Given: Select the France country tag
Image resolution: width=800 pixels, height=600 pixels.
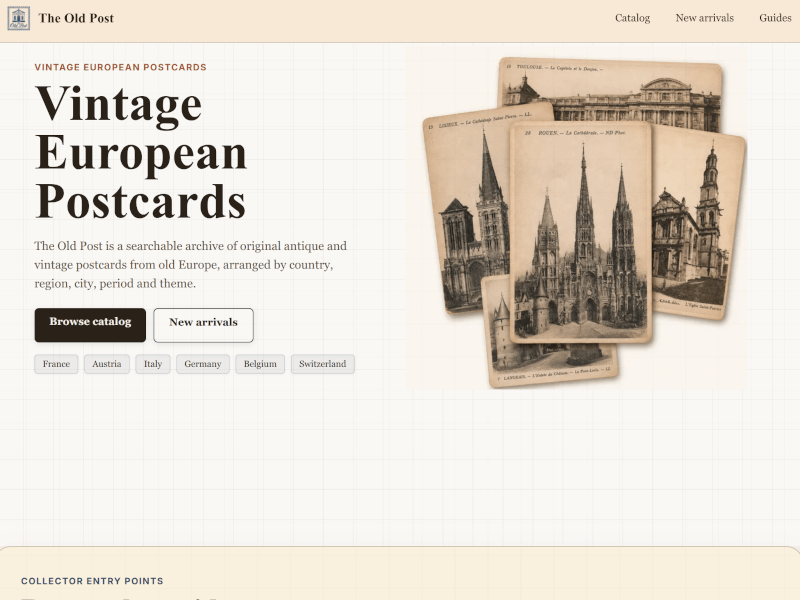Looking at the screenshot, I should [56, 364].
